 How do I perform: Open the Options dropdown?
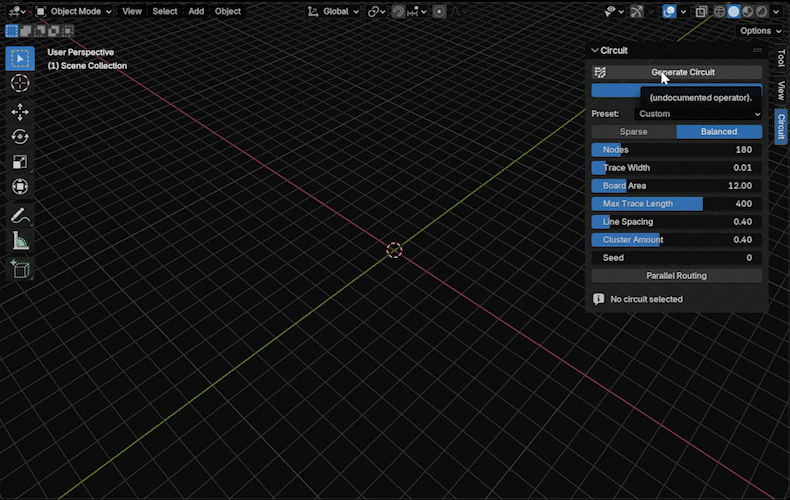click(760, 31)
